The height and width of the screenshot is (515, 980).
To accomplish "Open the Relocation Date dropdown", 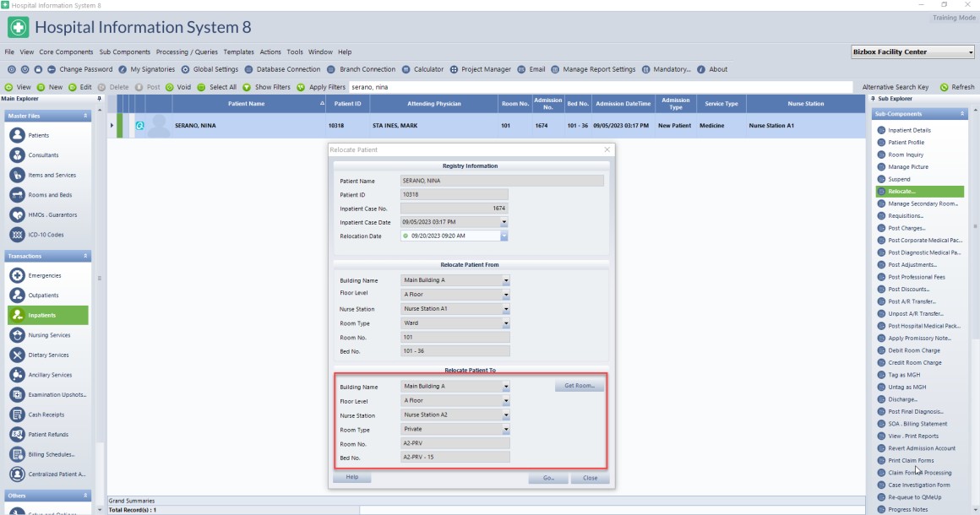I will tap(504, 236).
